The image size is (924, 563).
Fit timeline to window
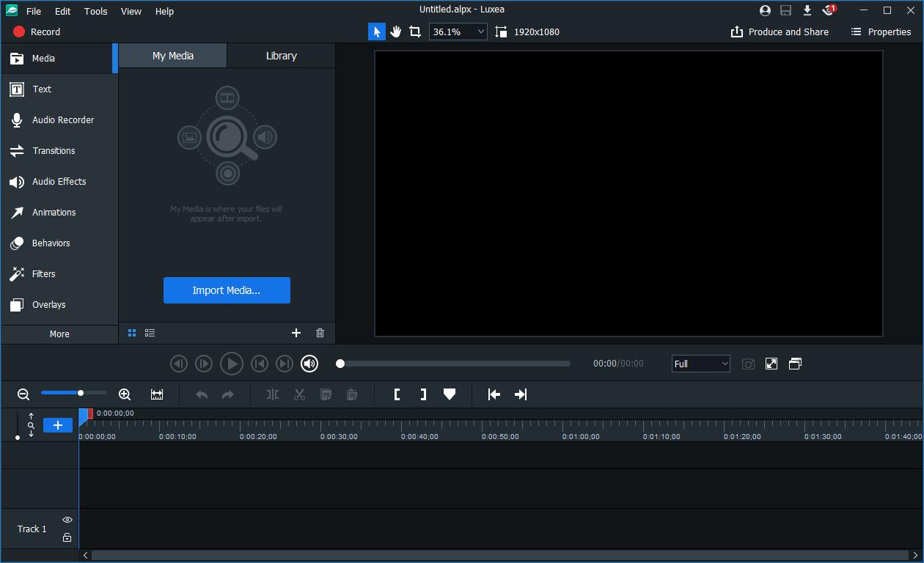coord(157,394)
